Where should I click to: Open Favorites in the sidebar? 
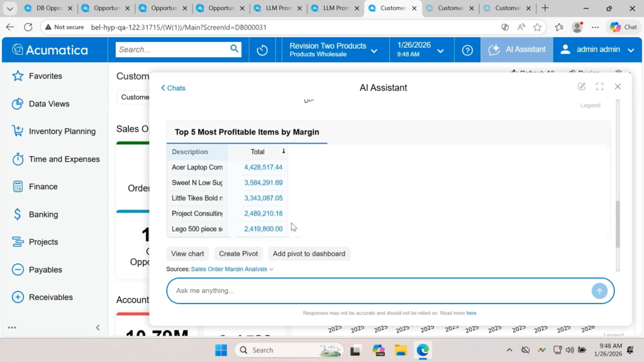45,76
